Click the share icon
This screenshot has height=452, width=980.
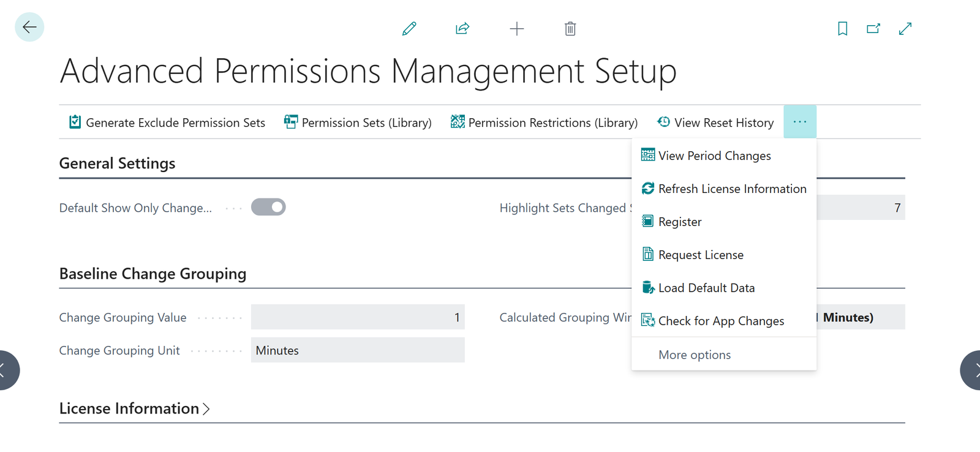click(462, 29)
